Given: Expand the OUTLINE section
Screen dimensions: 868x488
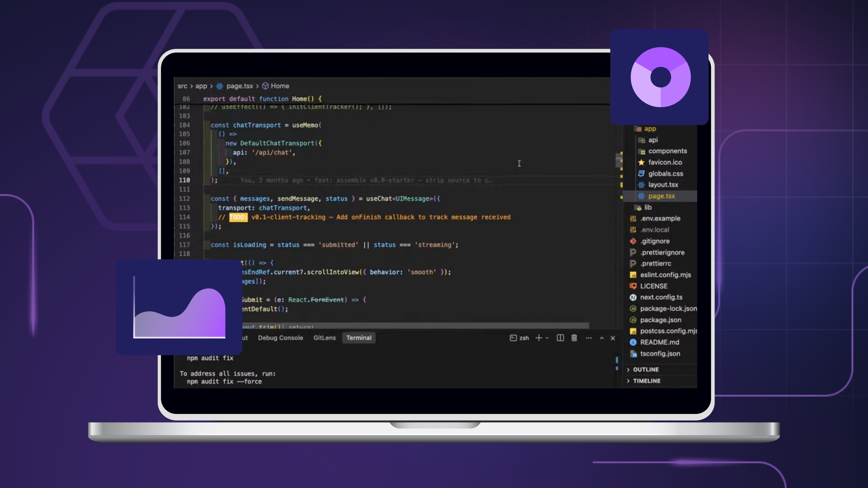Looking at the screenshot, I should (x=643, y=369).
